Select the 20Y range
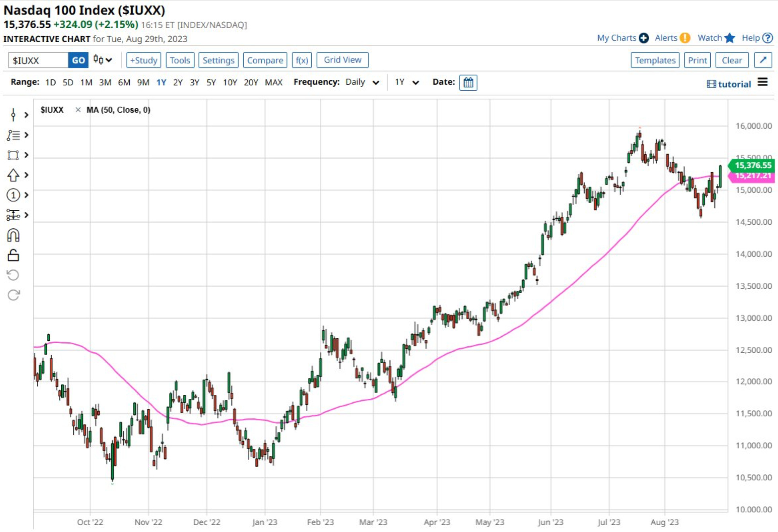Image resolution: width=778 pixels, height=532 pixels. [x=251, y=82]
